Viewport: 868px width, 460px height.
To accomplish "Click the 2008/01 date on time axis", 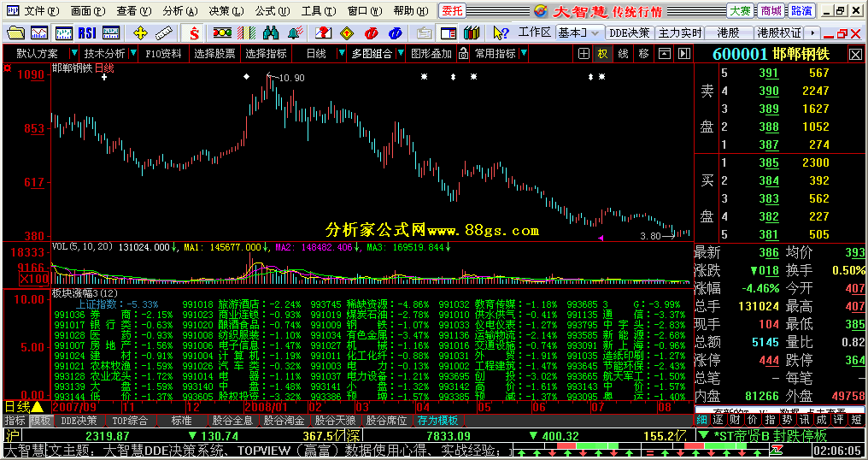I will point(267,407).
